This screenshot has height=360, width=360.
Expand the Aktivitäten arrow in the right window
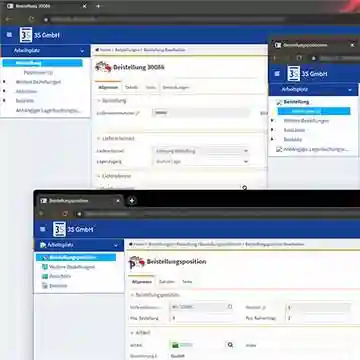point(272,130)
